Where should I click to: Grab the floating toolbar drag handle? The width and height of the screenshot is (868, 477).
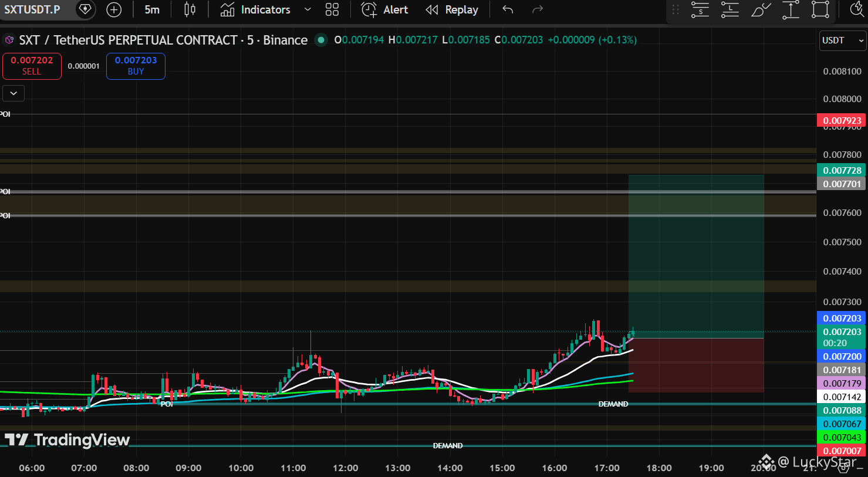(x=676, y=9)
